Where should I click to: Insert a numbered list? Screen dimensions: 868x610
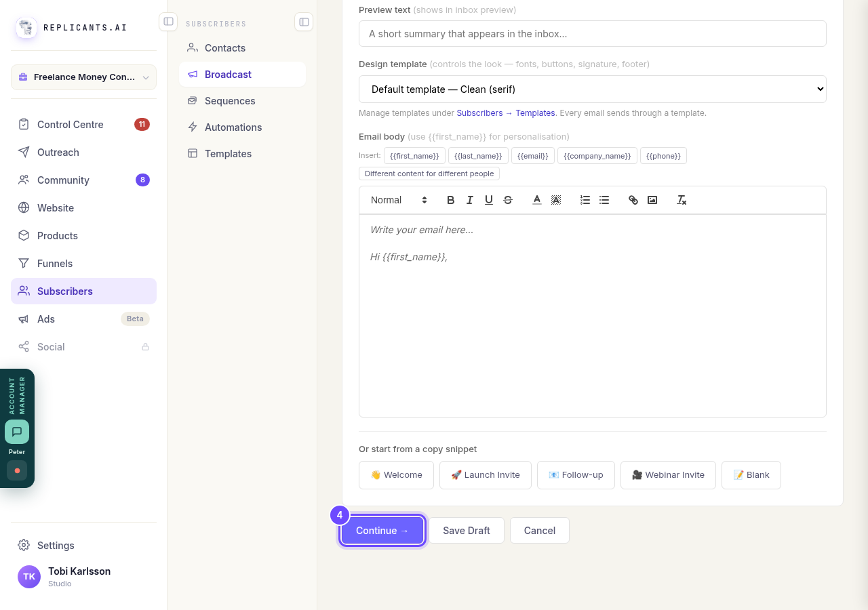585,200
